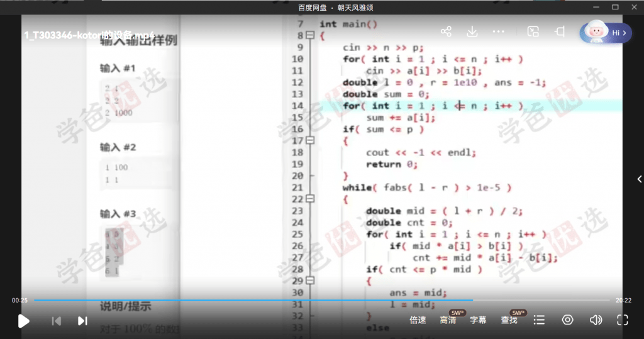
Task: Click the line 'cout << -1 << endl;'
Action: coord(421,153)
